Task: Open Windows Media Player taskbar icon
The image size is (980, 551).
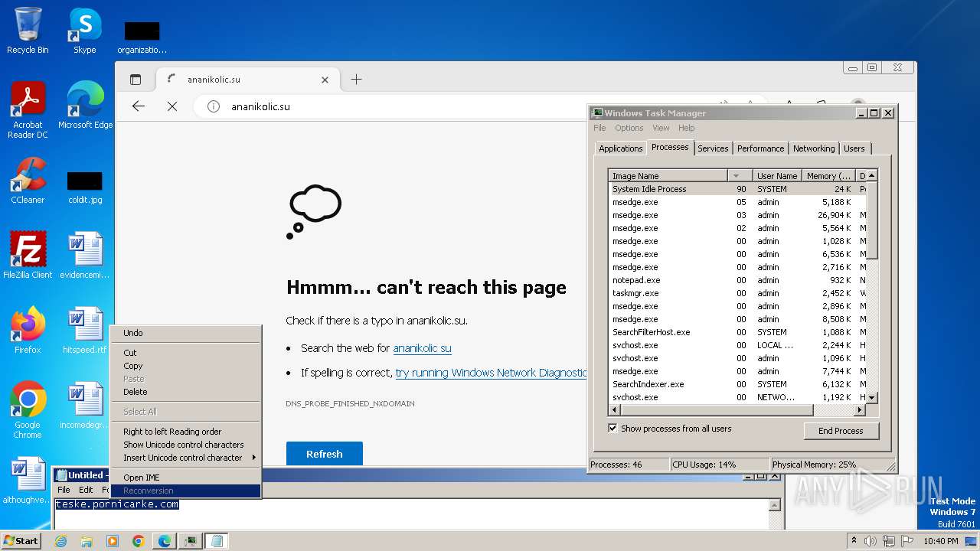Action: [x=113, y=541]
